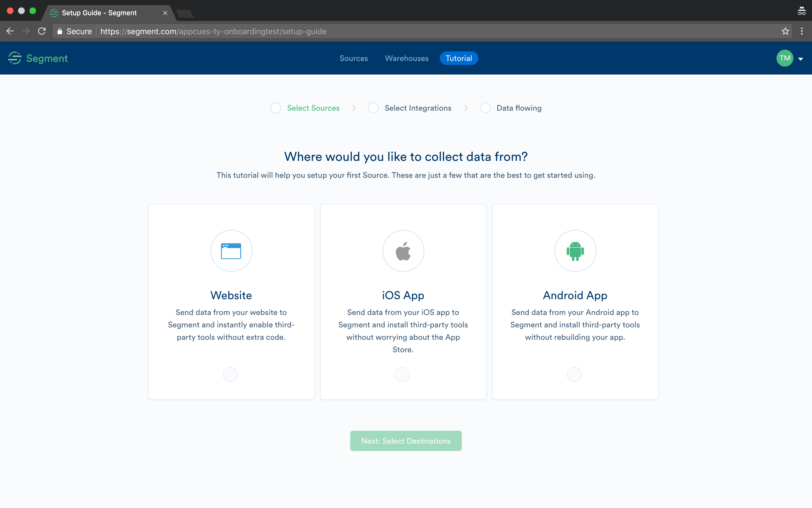
Task: Select the iOS App source radio button
Action: click(x=402, y=374)
